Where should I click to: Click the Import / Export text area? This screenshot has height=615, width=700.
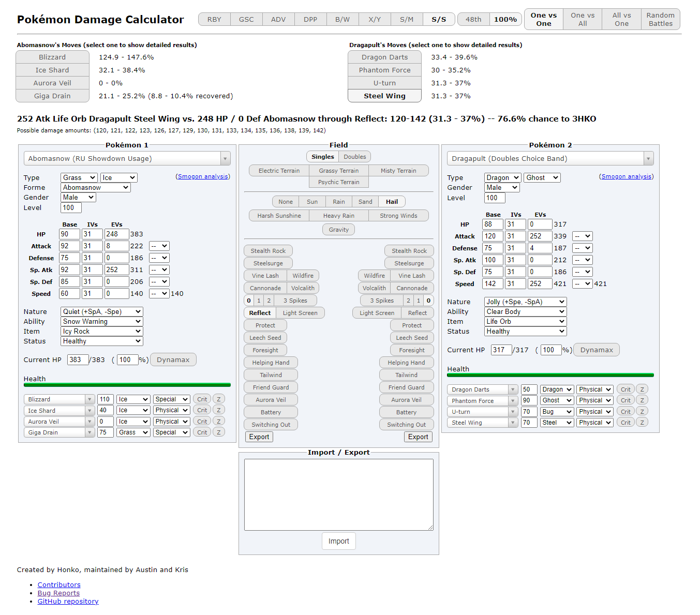[339, 494]
